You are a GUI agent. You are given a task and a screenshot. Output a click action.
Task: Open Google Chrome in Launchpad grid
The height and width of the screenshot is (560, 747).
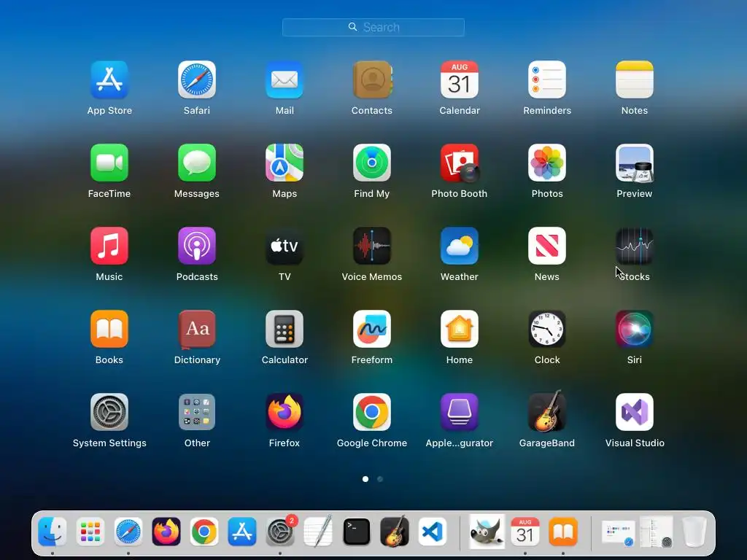[x=372, y=412]
